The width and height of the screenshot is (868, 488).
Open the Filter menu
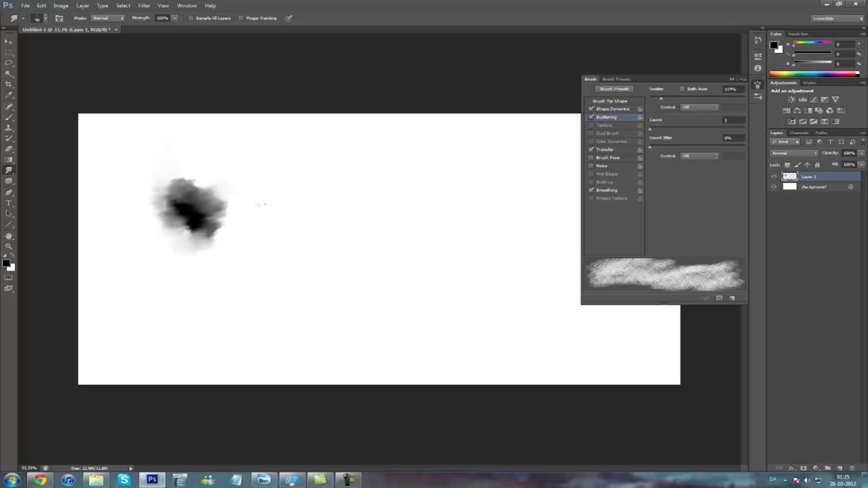(144, 6)
